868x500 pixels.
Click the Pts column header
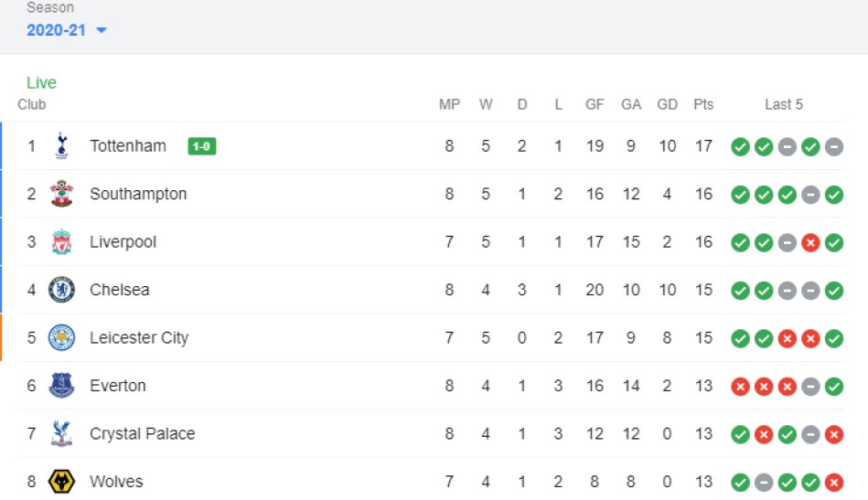coord(703,104)
